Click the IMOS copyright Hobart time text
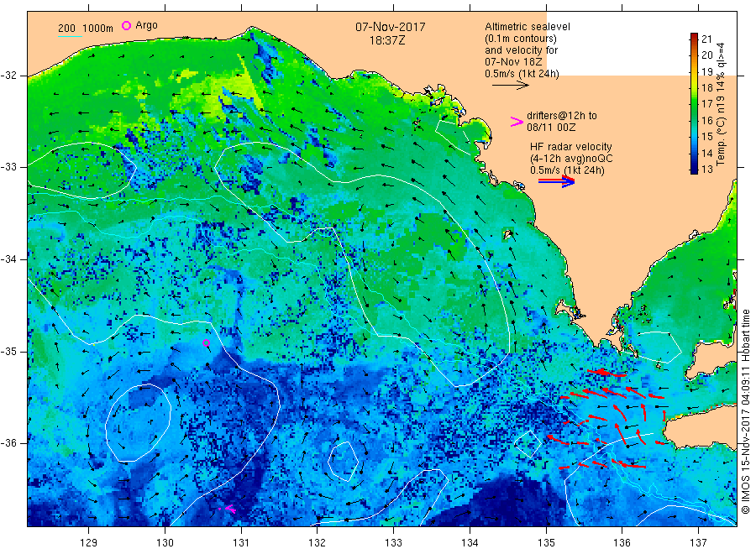Image resolution: width=756 pixels, height=554 pixels. coord(745,412)
